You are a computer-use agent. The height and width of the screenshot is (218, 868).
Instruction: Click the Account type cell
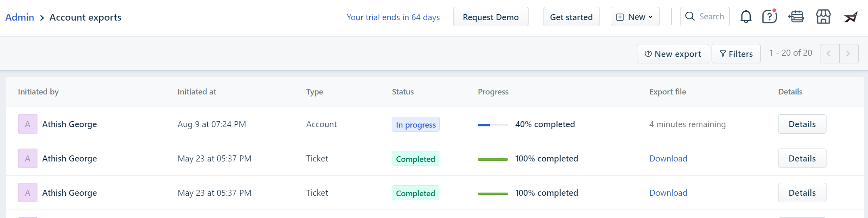(321, 124)
